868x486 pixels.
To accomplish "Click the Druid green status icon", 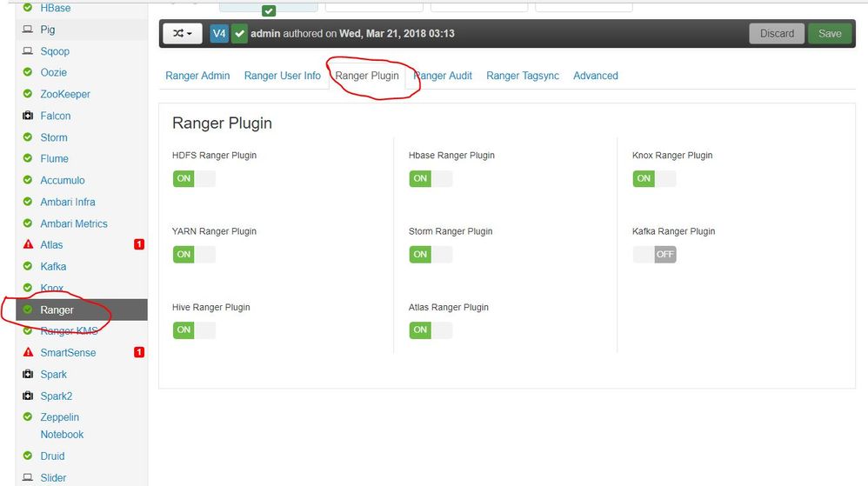I will [x=28, y=456].
